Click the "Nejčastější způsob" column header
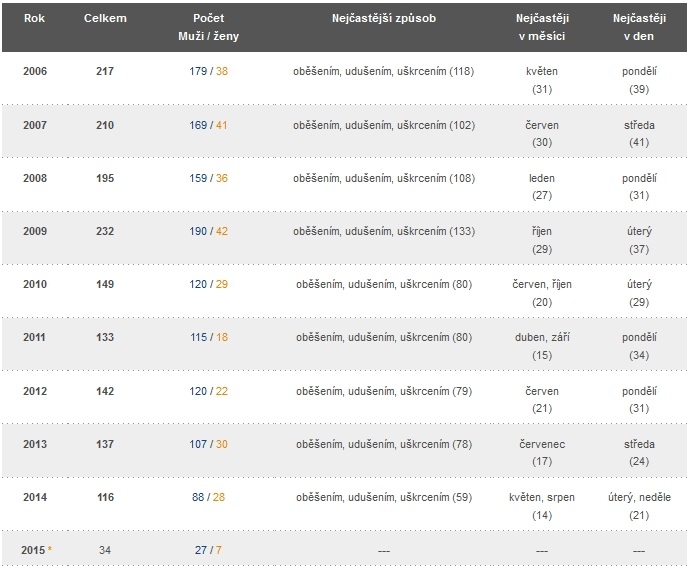Screen dimensions: 691x586 pos(383,19)
